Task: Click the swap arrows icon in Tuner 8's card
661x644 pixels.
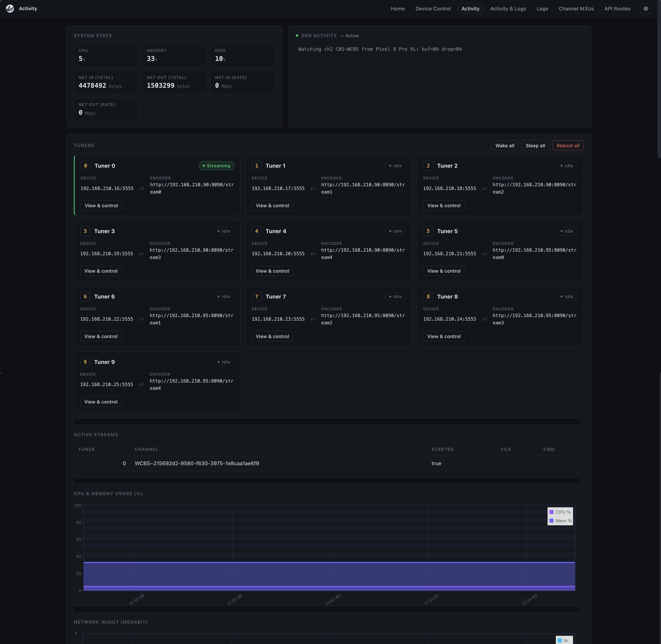Action: 484,319
